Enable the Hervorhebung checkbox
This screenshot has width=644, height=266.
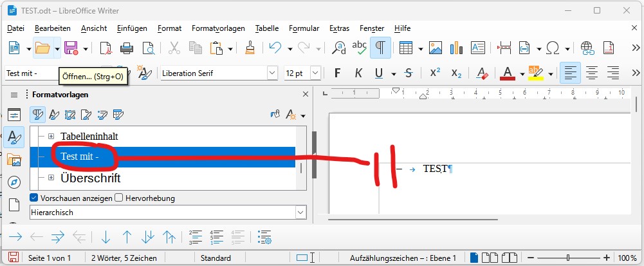pos(118,198)
